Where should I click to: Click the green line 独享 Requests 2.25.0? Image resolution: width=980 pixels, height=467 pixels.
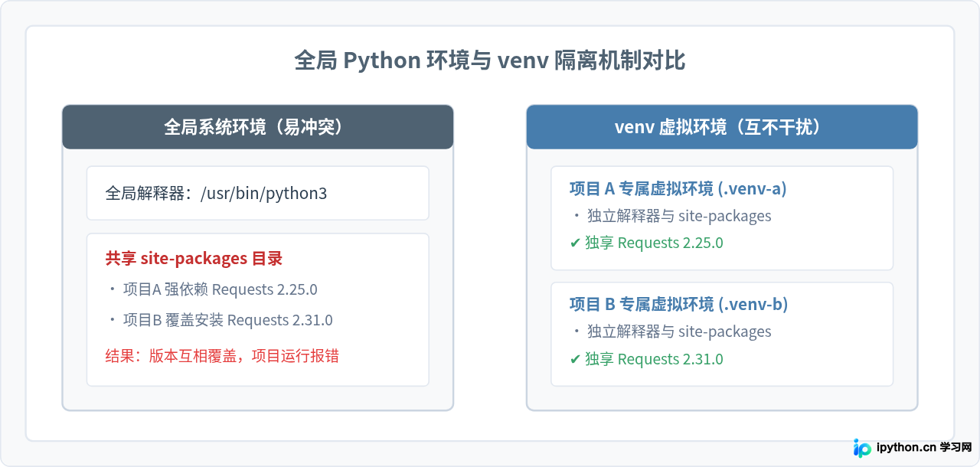pos(654,243)
